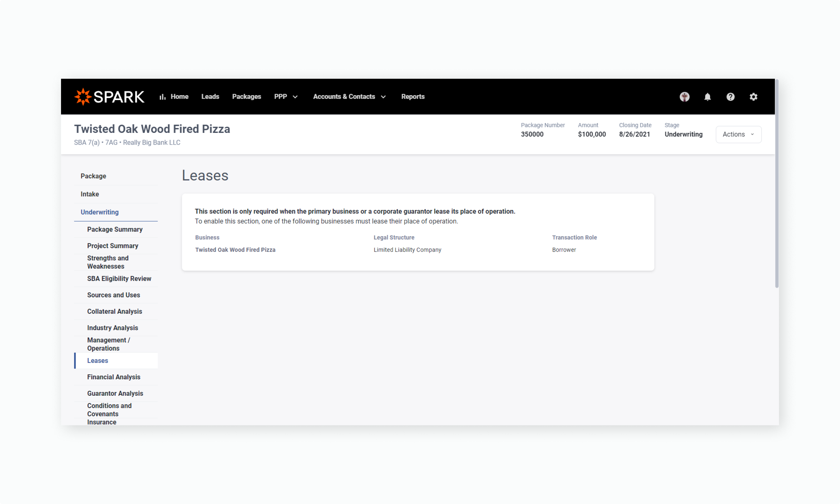This screenshot has width=840, height=504.
Task: Open the Actions dropdown button
Action: pyautogui.click(x=738, y=134)
